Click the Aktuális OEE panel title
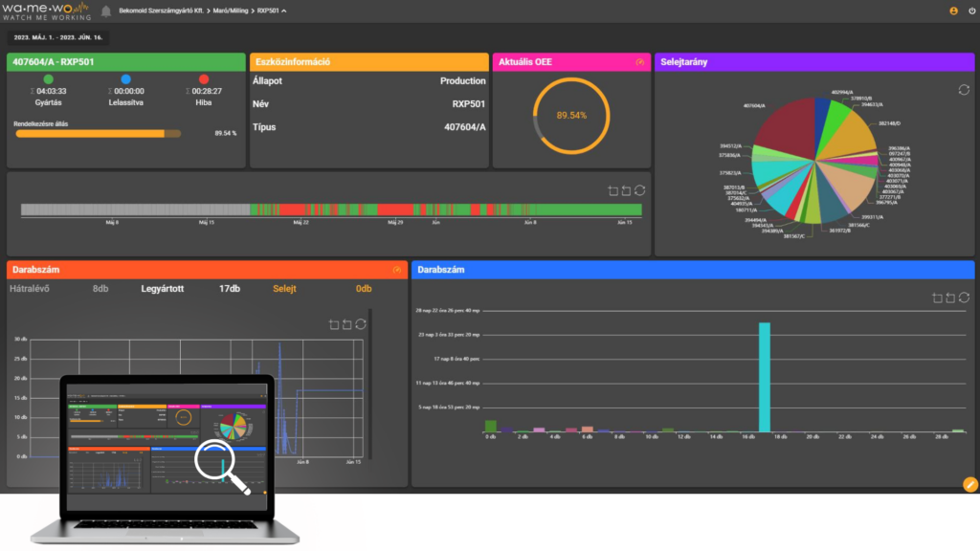 click(525, 62)
